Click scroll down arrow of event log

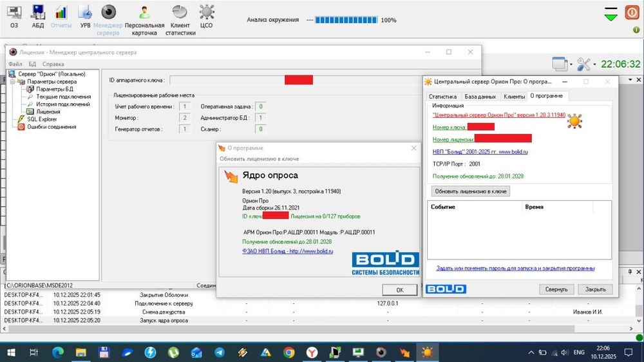[638, 321]
